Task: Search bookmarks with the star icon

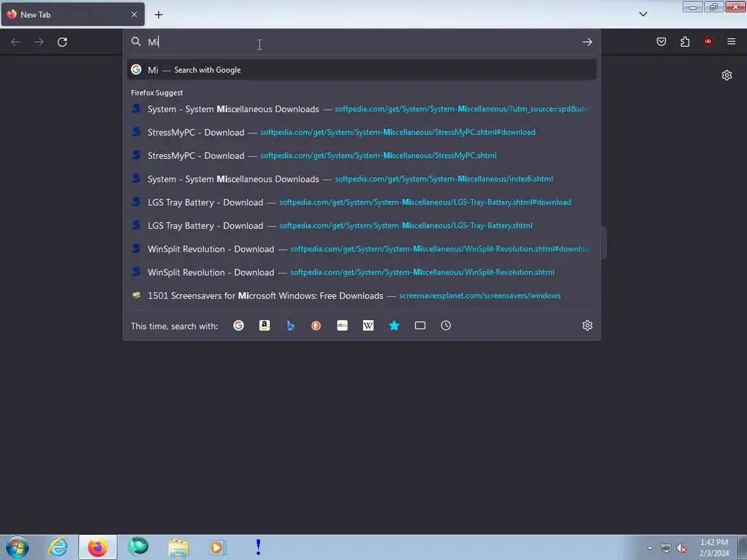Action: point(394,325)
